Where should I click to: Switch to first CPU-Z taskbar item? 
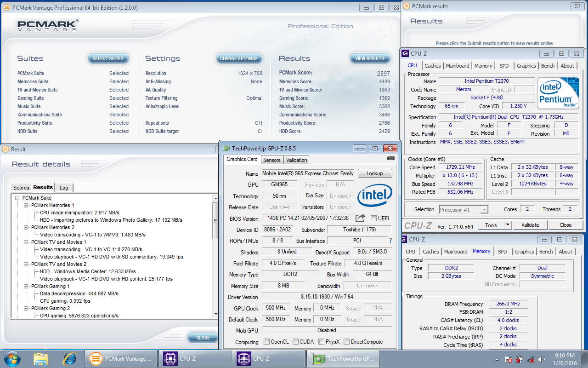pyautogui.click(x=195, y=359)
